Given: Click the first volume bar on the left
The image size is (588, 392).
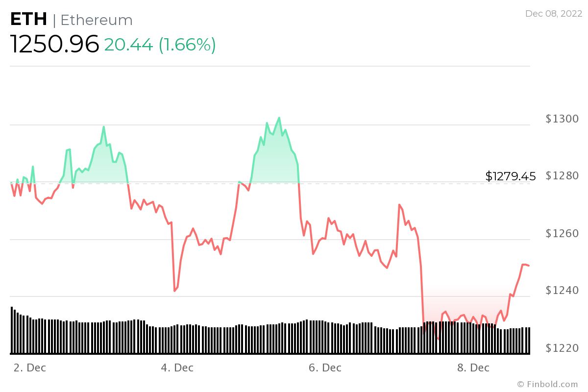Looking at the screenshot, I should [x=12, y=330].
